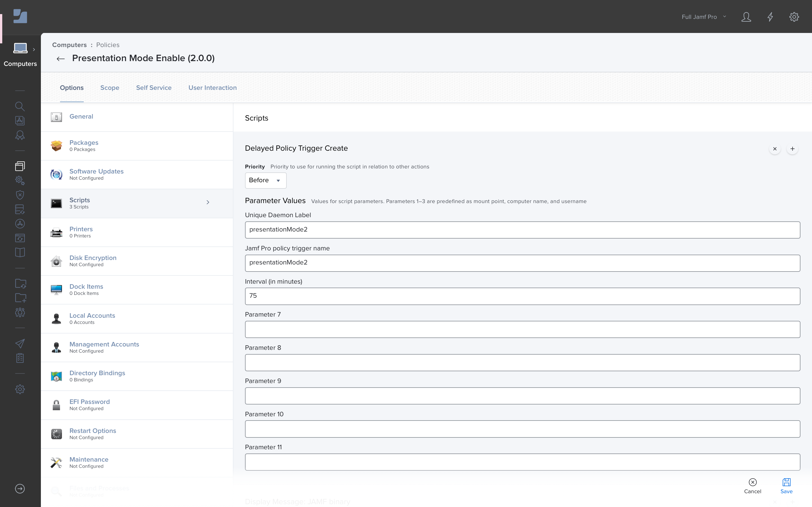The height and width of the screenshot is (507, 812).
Task: Click the add script plus button
Action: (793, 149)
